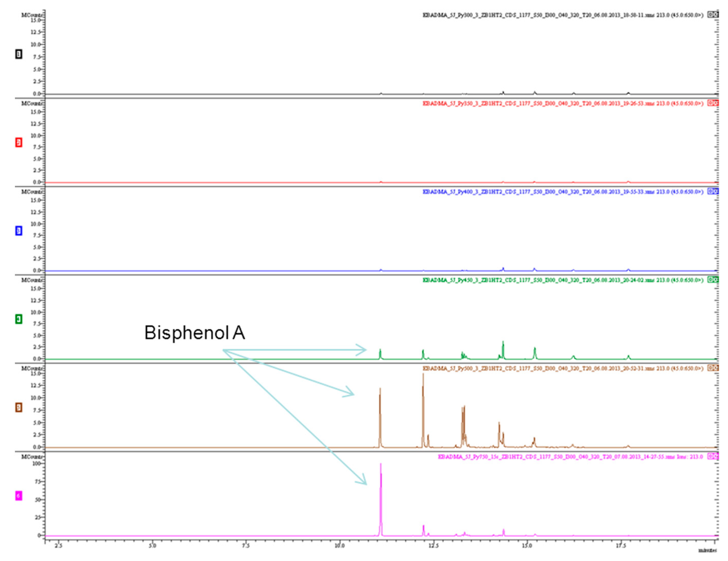This screenshot has width=728, height=561.
Task: Click the green Py450 file title
Action: pos(563,280)
